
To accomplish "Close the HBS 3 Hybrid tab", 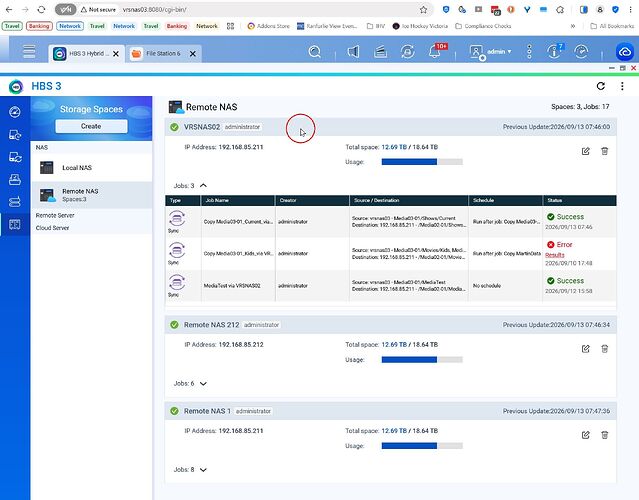I will tap(116, 54).
